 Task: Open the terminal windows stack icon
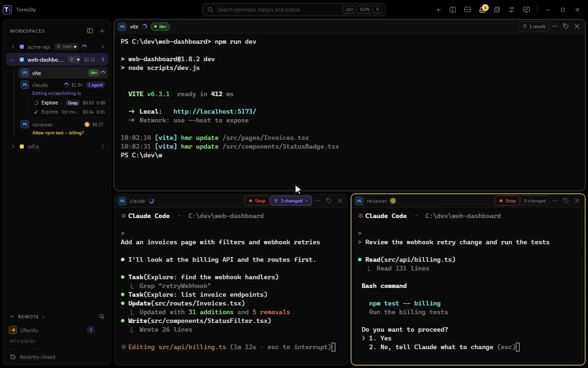(x=497, y=10)
